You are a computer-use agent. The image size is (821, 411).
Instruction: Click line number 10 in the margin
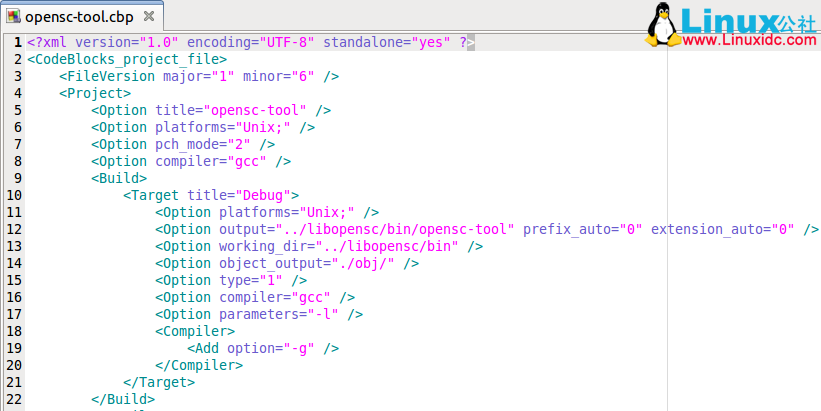(14, 196)
